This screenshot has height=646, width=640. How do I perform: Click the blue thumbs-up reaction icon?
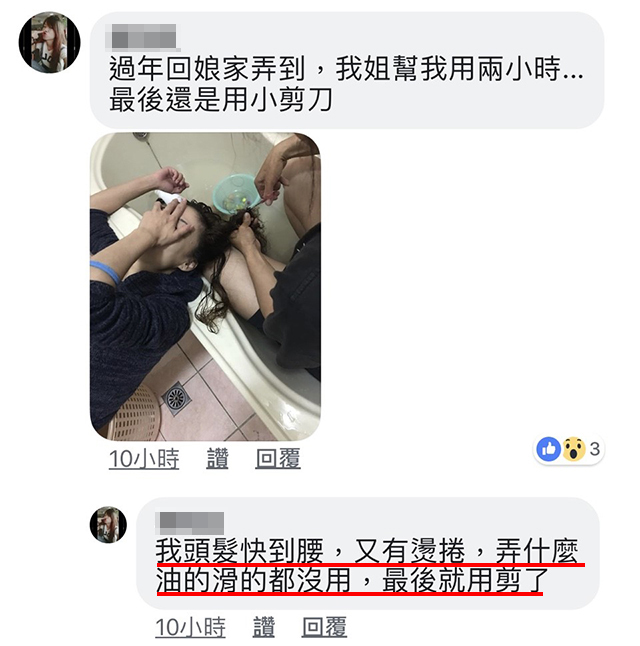pos(549,449)
